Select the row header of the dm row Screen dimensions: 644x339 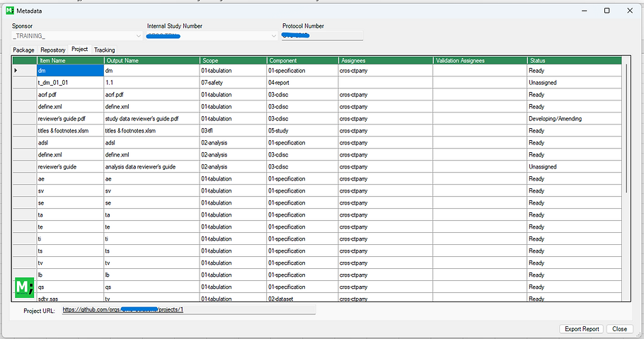pos(25,71)
